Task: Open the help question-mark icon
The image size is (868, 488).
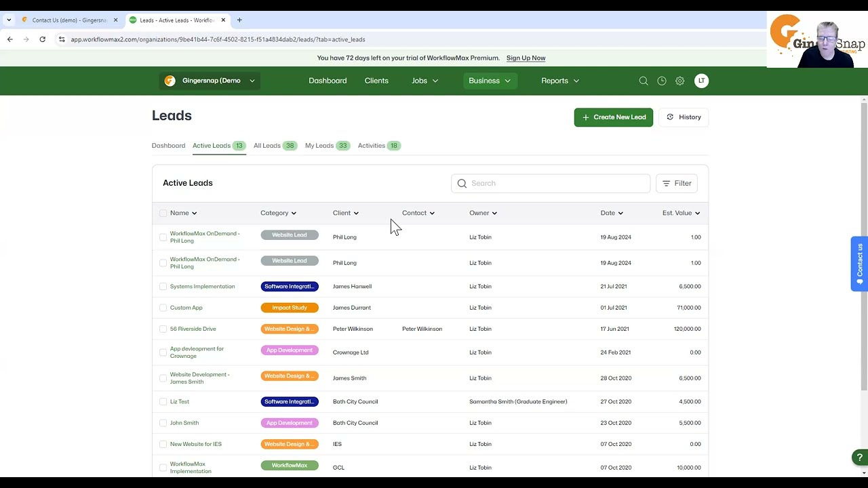Action: 859,457
